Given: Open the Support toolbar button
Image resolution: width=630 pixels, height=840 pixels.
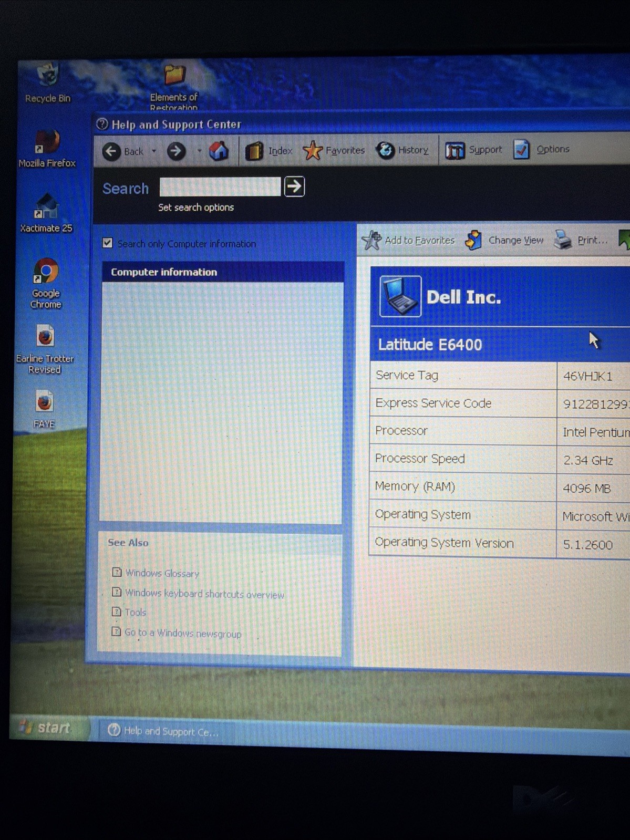Looking at the screenshot, I should tap(473, 150).
